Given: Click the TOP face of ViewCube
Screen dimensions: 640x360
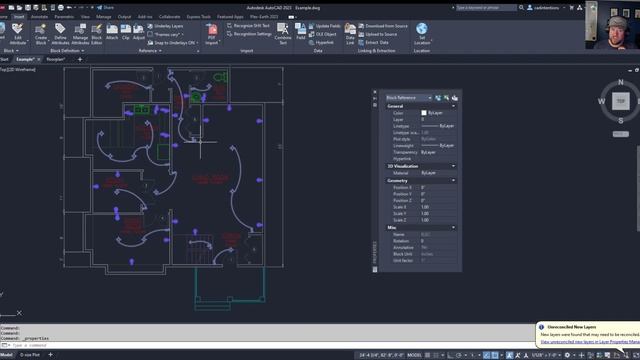Looking at the screenshot, I should pos(620,101).
